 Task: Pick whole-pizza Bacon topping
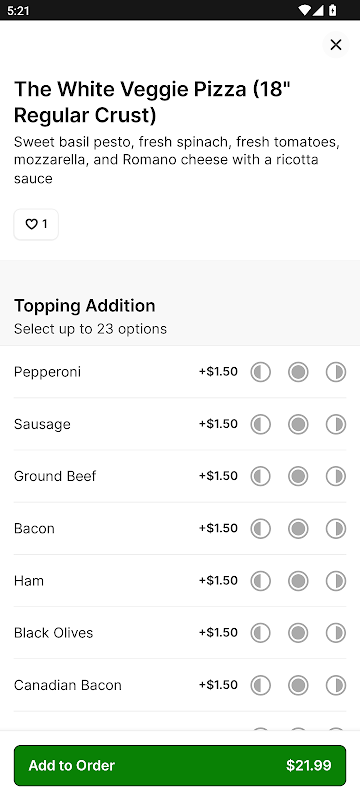tap(298, 529)
